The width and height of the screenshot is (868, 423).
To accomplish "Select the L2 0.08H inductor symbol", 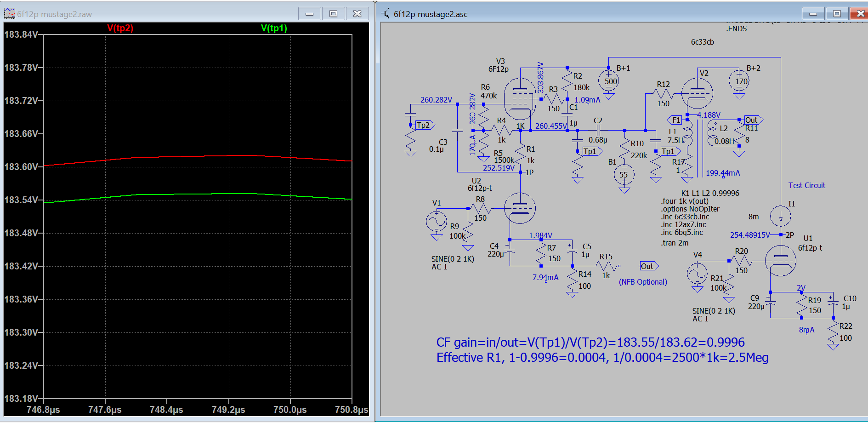I will pyautogui.click(x=713, y=133).
